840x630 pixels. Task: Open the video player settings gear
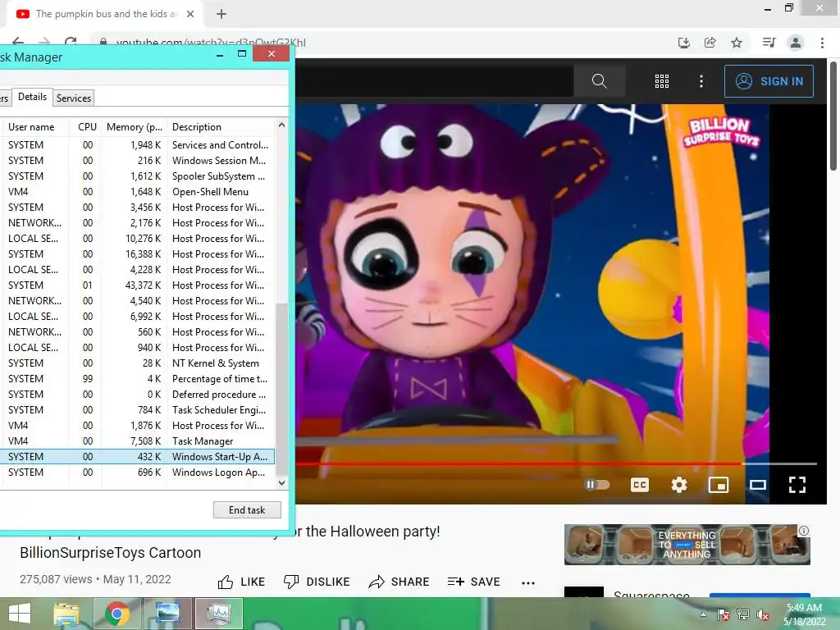(678, 485)
